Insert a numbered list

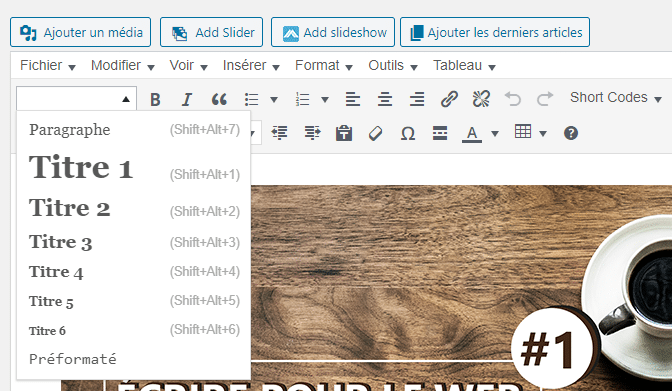(x=303, y=99)
